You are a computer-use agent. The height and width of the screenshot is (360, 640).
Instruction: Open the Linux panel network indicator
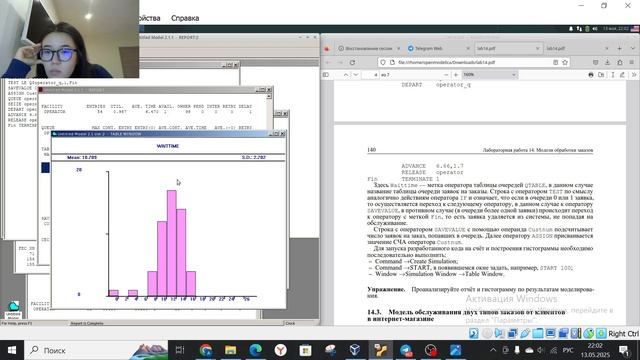(579, 29)
